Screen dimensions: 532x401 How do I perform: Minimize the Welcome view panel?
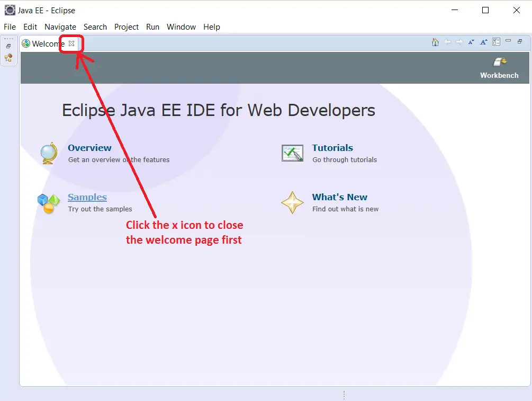508,41
